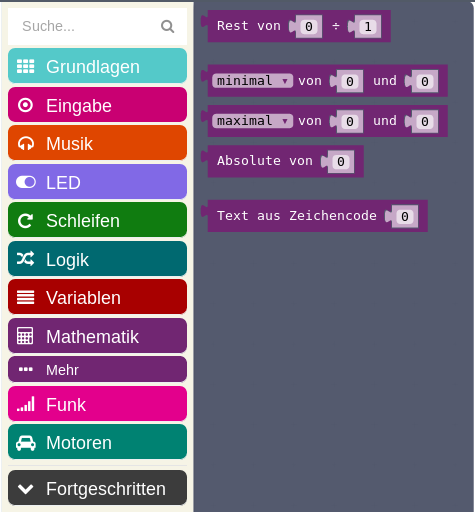The width and height of the screenshot is (475, 512).
Task: Select the Schleifen loop arrow icon
Action: point(25,221)
